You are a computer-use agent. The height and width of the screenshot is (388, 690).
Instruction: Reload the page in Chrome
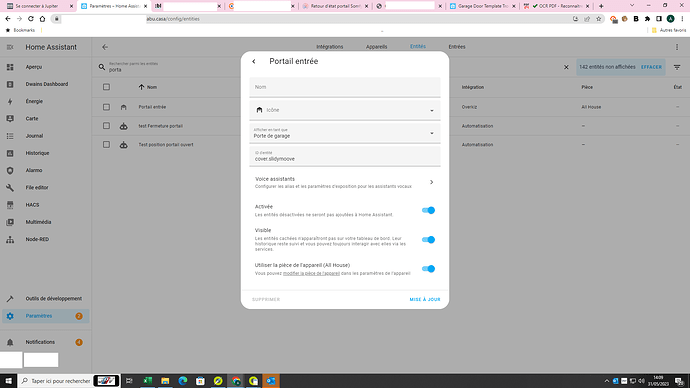coord(31,19)
